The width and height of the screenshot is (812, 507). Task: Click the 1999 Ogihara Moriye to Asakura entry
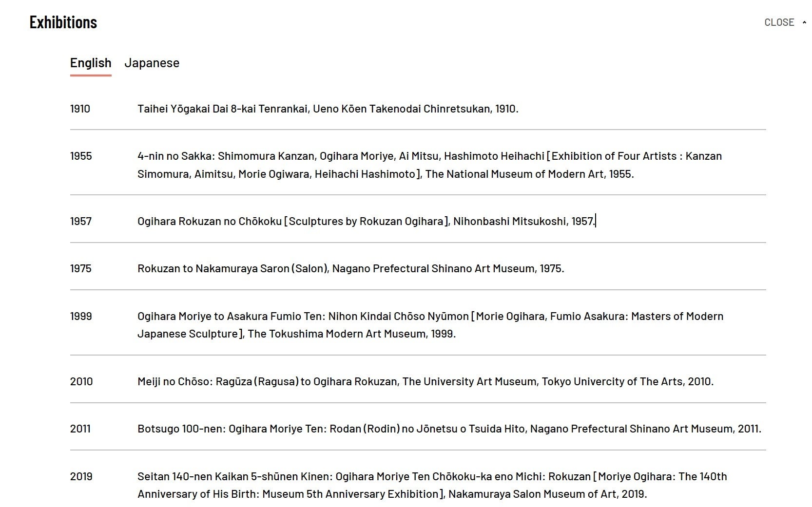430,325
